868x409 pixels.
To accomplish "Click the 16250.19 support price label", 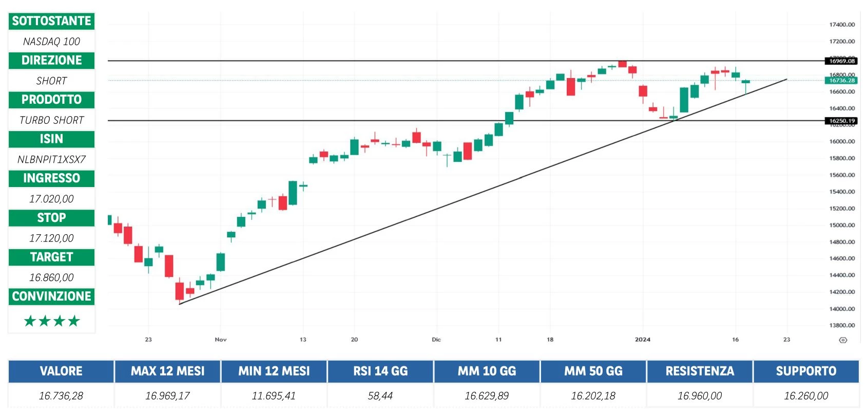I will 842,121.
